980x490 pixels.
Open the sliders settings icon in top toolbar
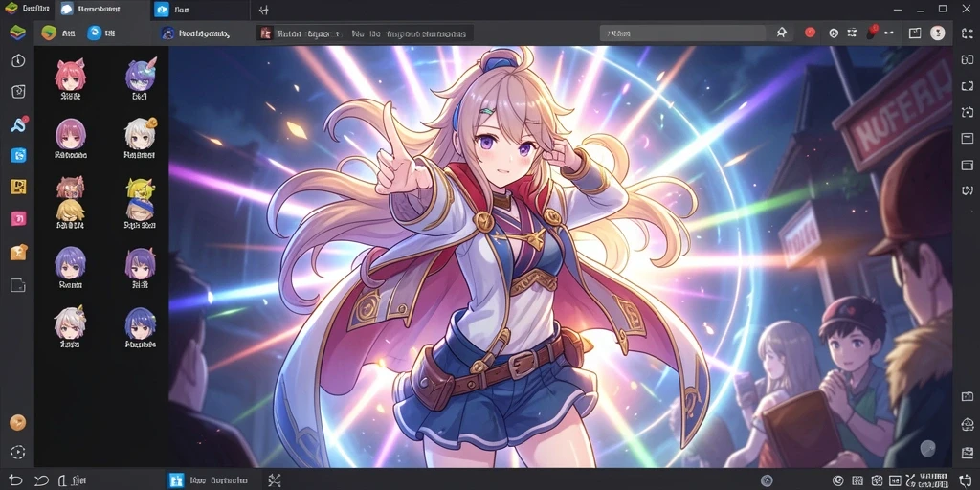click(851, 33)
